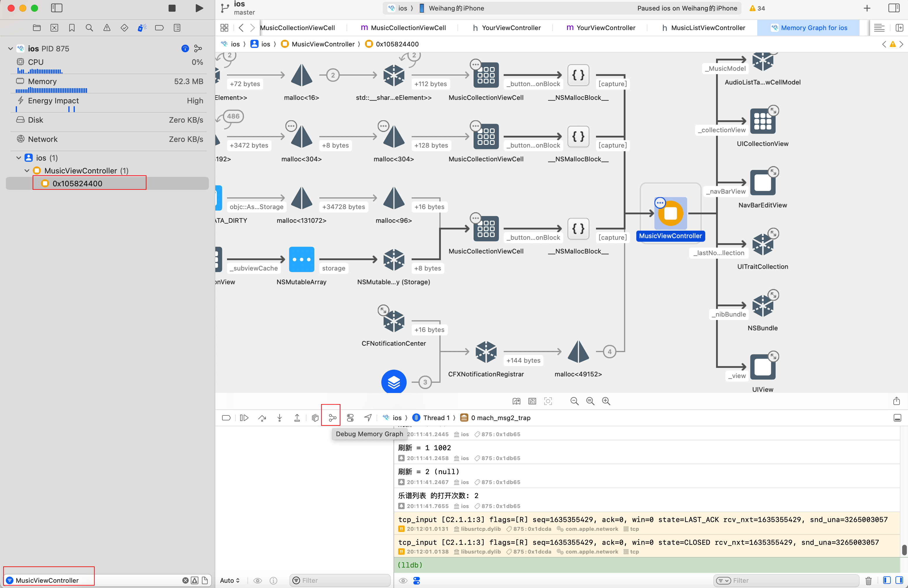The image size is (908, 588).
Task: Hide the debug area panel
Action: (897, 418)
